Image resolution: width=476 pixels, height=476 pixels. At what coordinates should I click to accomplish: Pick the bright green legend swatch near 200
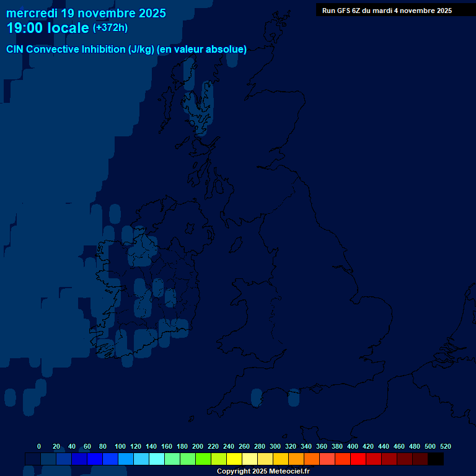coord(203,459)
